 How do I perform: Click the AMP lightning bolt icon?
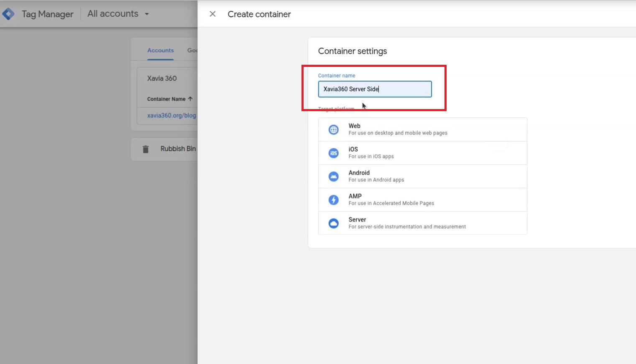[334, 200]
